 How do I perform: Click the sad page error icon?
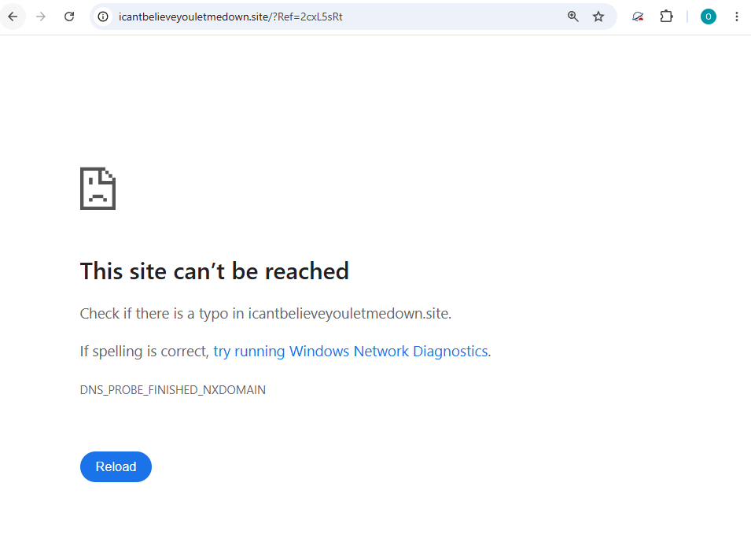tap(98, 188)
